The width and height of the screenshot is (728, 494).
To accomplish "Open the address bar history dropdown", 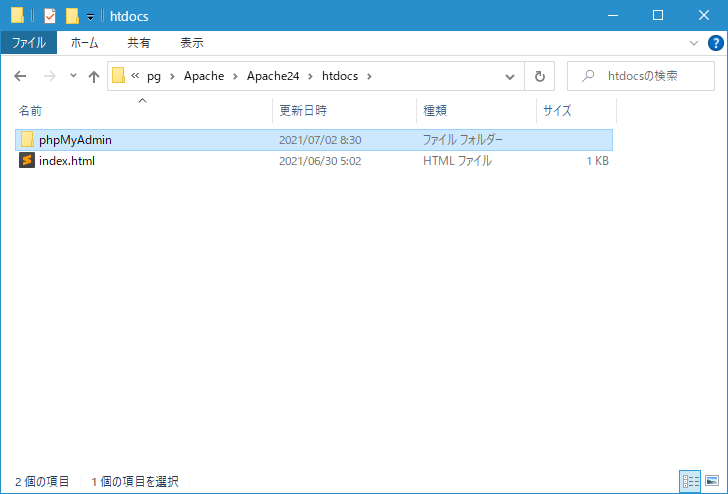I will point(510,77).
